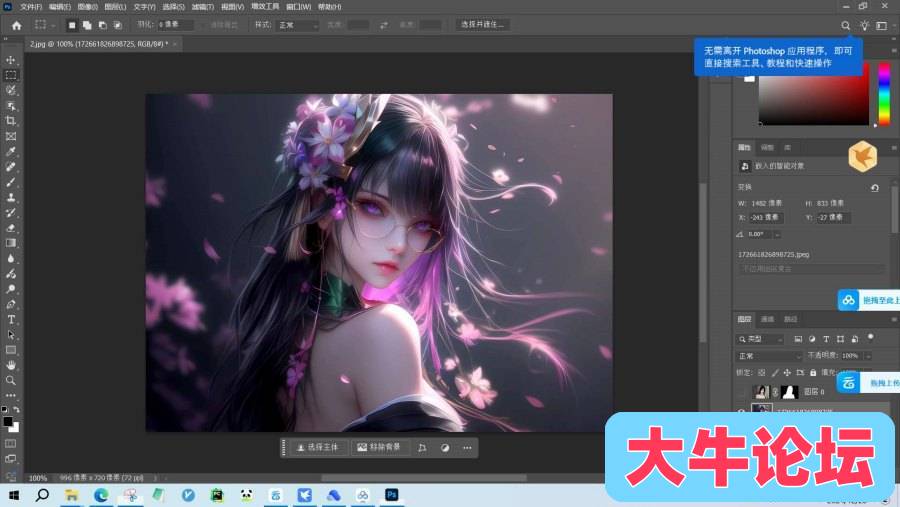
Task: Open the Edit Toolbar three-dots menu
Action: 10,395
